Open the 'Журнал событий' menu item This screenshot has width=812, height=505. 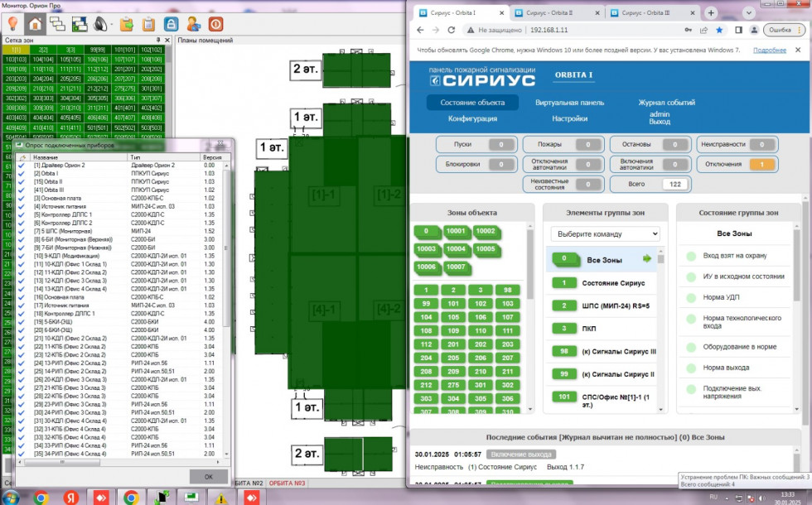[665, 103]
